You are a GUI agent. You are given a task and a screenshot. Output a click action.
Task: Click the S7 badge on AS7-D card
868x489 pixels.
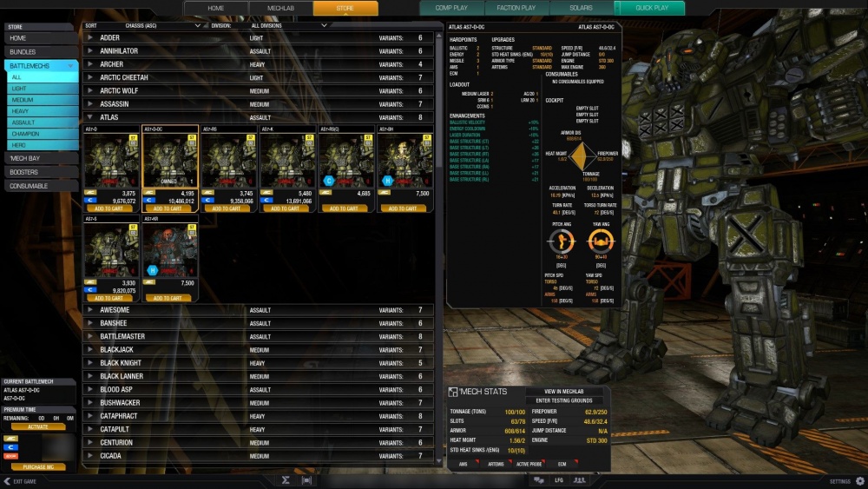click(x=133, y=138)
